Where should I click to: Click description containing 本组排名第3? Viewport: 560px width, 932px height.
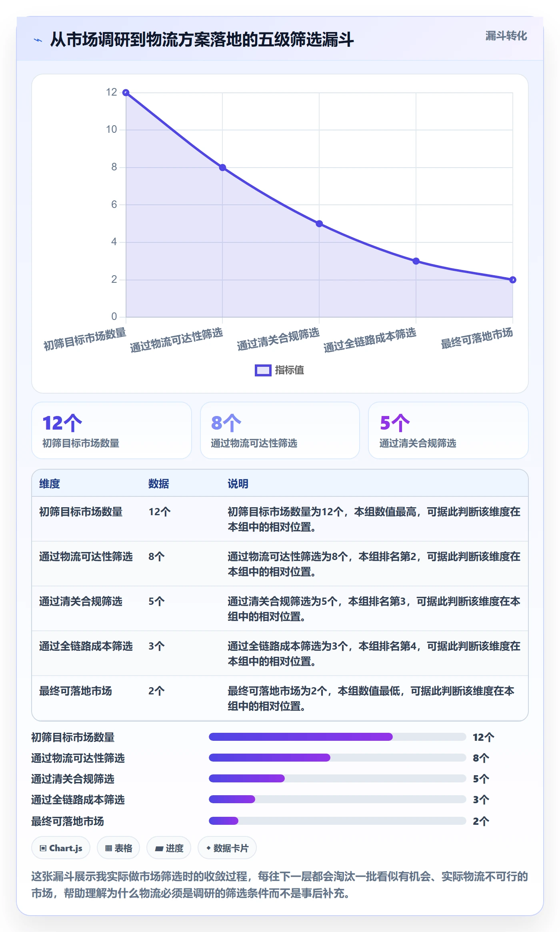pyautogui.click(x=374, y=609)
